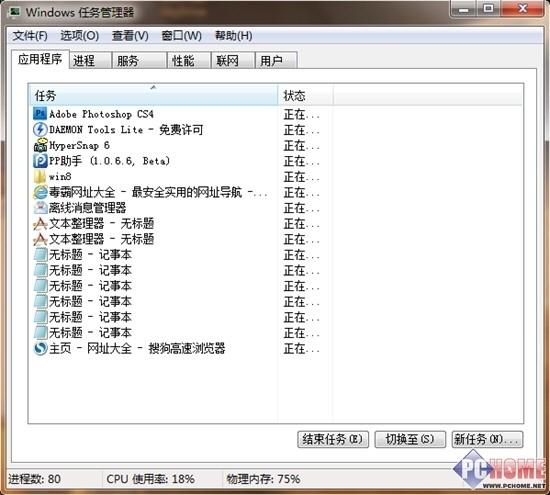The height and width of the screenshot is (495, 550).
Task: Open the 查看(V) menu
Action: (130, 35)
